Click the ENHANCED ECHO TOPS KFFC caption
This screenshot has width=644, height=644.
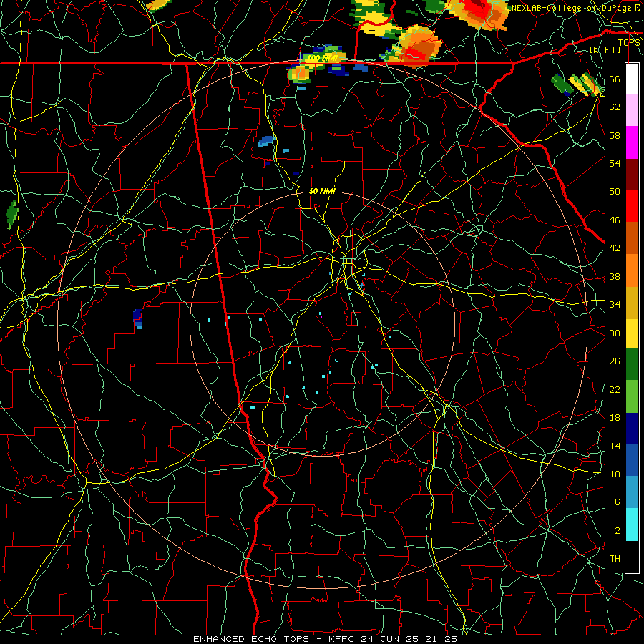(x=325, y=639)
